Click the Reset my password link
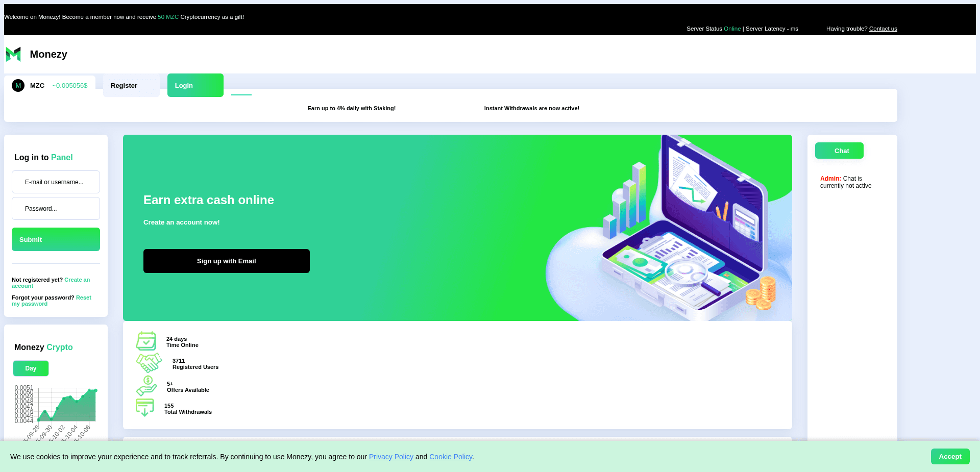Viewport: 980px width, 472px height. point(84,297)
